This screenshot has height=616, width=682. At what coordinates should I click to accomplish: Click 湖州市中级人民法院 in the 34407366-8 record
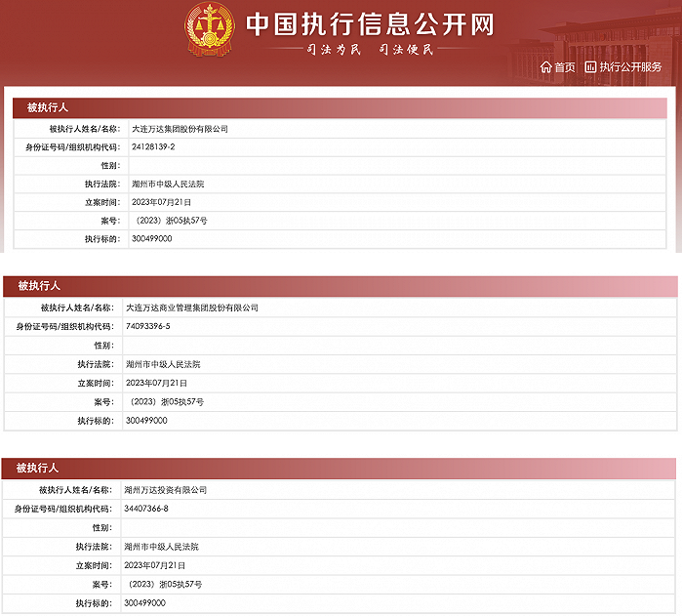161,547
